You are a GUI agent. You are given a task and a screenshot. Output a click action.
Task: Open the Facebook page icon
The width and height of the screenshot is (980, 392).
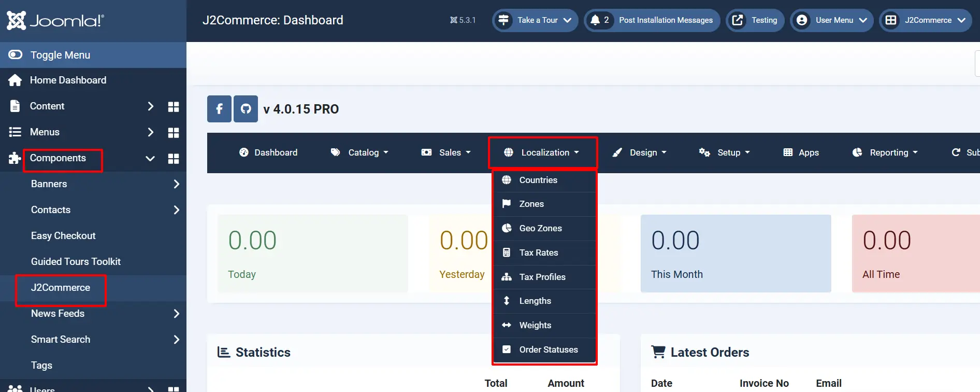(219, 109)
